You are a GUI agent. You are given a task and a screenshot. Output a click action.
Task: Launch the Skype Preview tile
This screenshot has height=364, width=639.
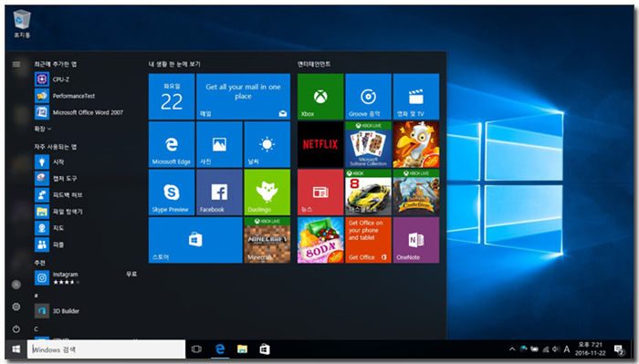172,192
